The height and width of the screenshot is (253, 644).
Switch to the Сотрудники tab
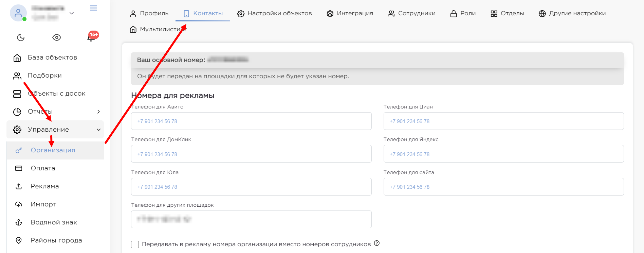coord(411,14)
